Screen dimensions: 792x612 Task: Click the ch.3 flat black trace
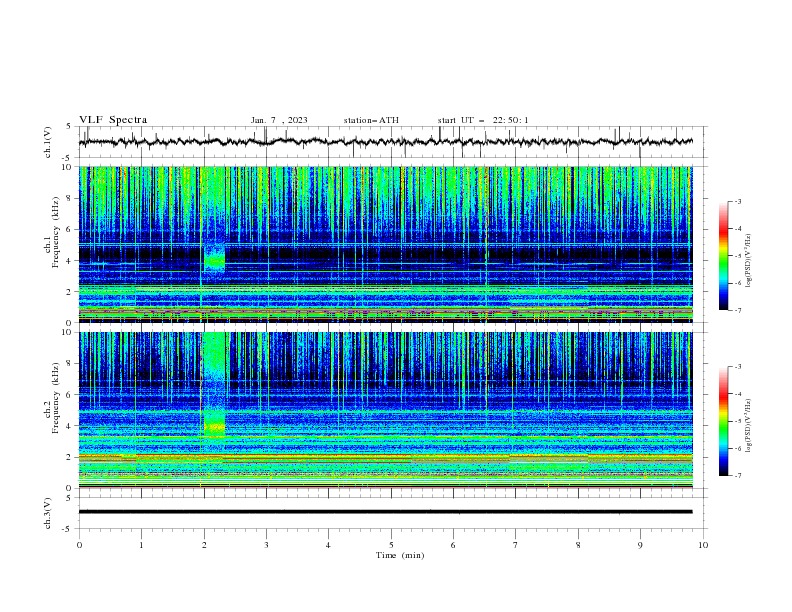coord(386,512)
